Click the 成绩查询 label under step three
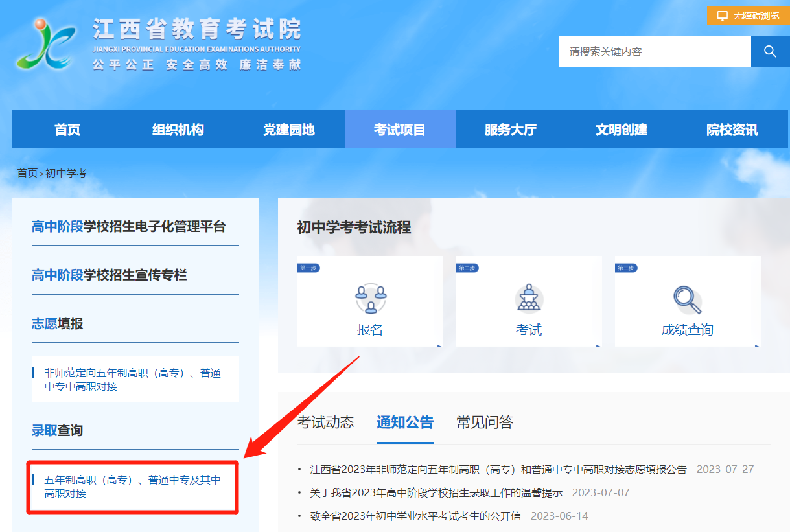 [x=687, y=330]
